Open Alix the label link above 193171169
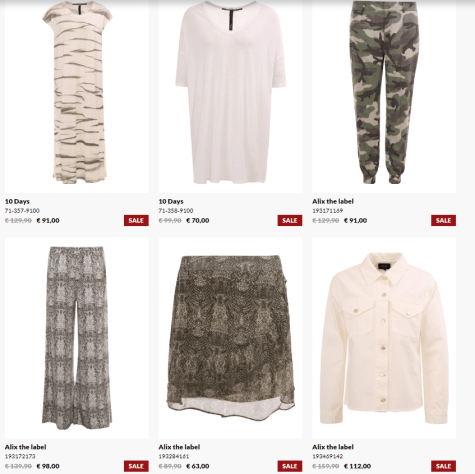The image size is (475, 474). [333, 201]
